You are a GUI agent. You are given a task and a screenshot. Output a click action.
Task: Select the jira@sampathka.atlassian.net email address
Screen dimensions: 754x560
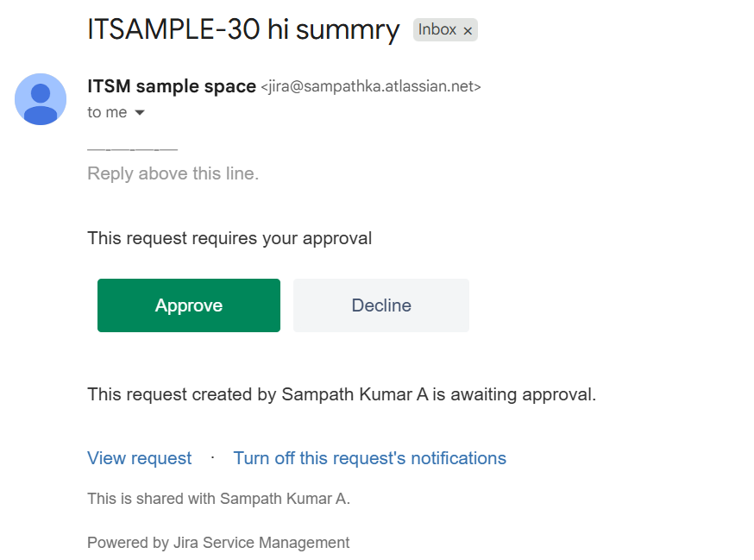371,86
